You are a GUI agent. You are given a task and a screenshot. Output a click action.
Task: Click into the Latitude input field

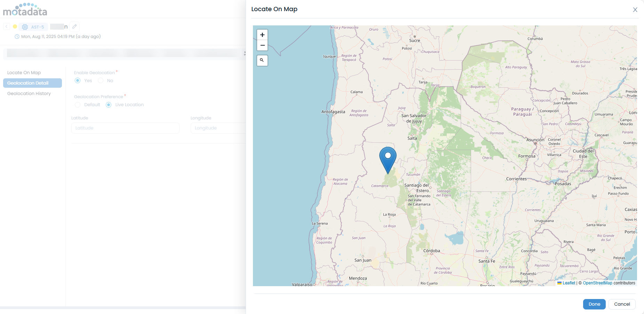[125, 128]
